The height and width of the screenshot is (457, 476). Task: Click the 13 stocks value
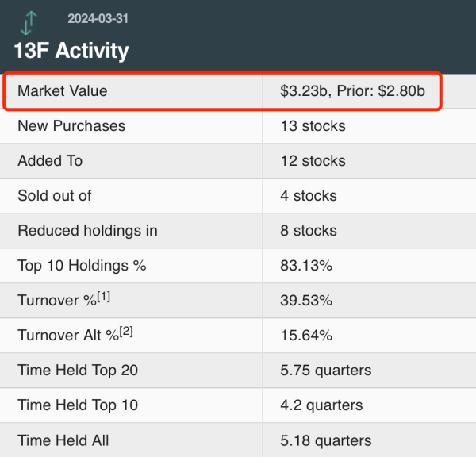click(x=313, y=126)
